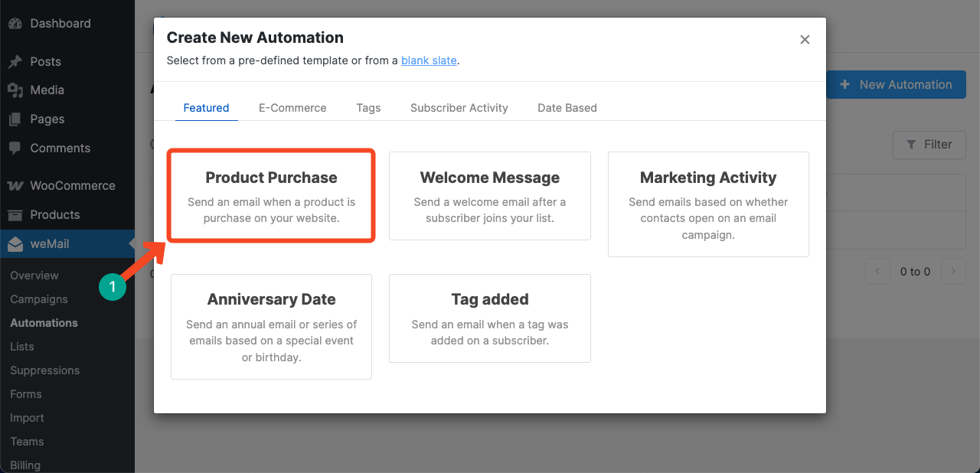The height and width of the screenshot is (473, 980).
Task: Click the WooCommerce logo icon
Action: click(15, 186)
